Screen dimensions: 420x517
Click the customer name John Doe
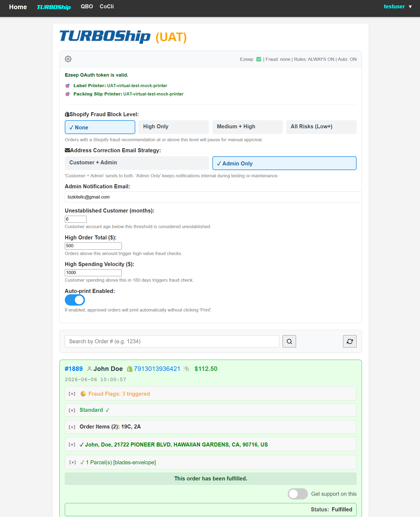tap(108, 369)
